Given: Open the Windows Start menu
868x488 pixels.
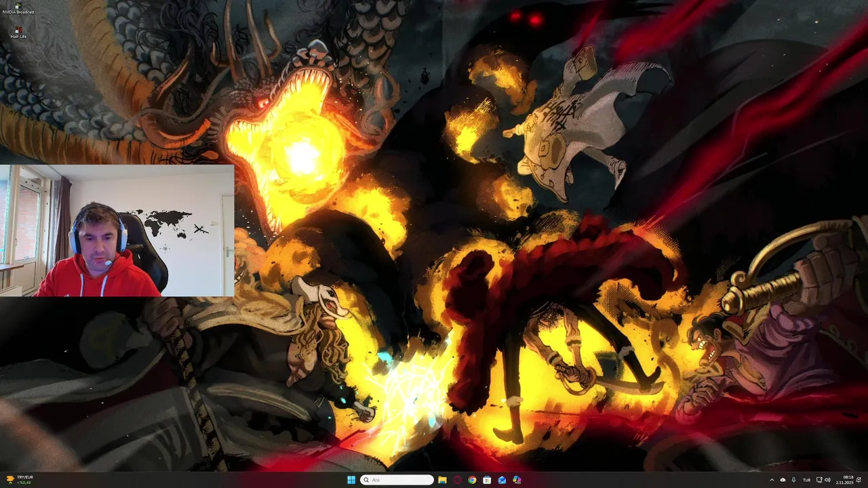Looking at the screenshot, I should (351, 480).
